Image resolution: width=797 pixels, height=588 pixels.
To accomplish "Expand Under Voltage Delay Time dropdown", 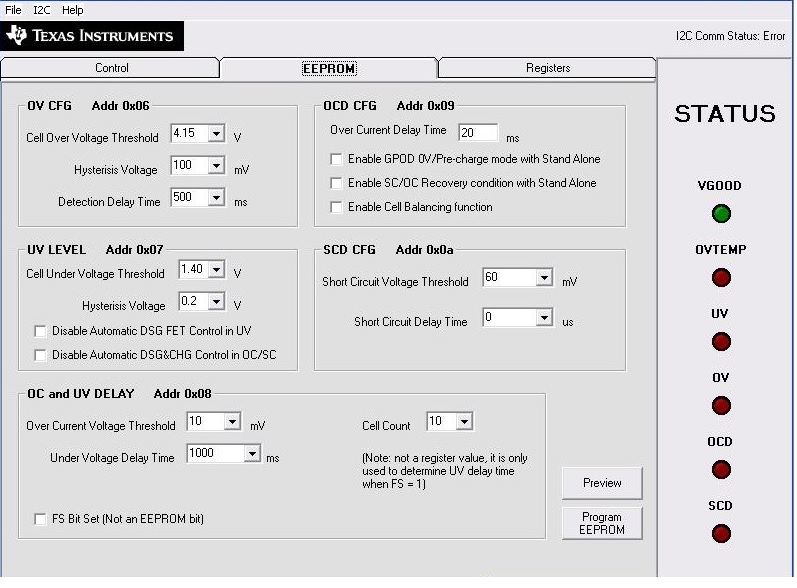I will point(251,454).
